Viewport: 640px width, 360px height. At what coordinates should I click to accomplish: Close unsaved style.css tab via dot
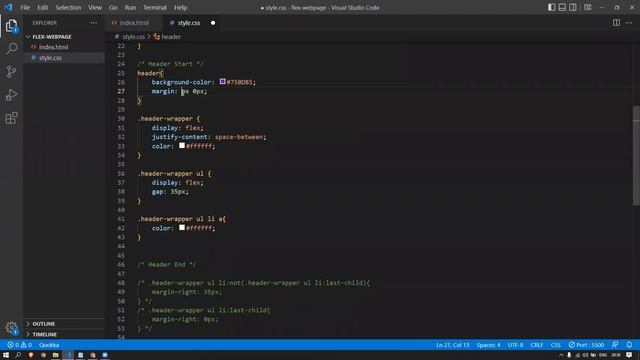click(x=213, y=23)
